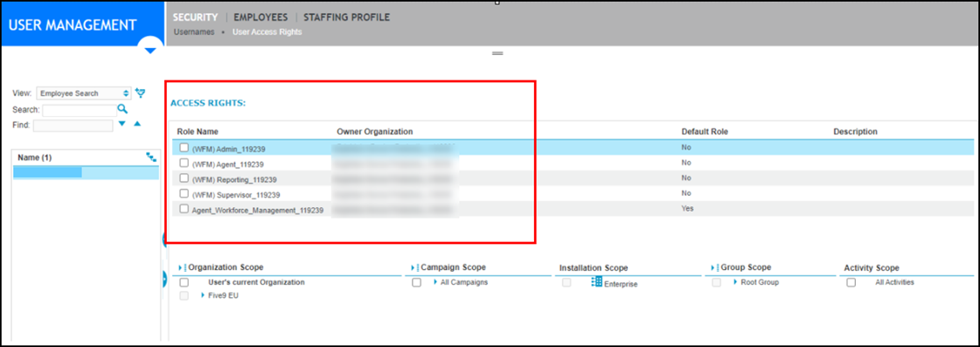Click the hierarchy tree icon in Name header
980x347 pixels.
pyautogui.click(x=150, y=157)
